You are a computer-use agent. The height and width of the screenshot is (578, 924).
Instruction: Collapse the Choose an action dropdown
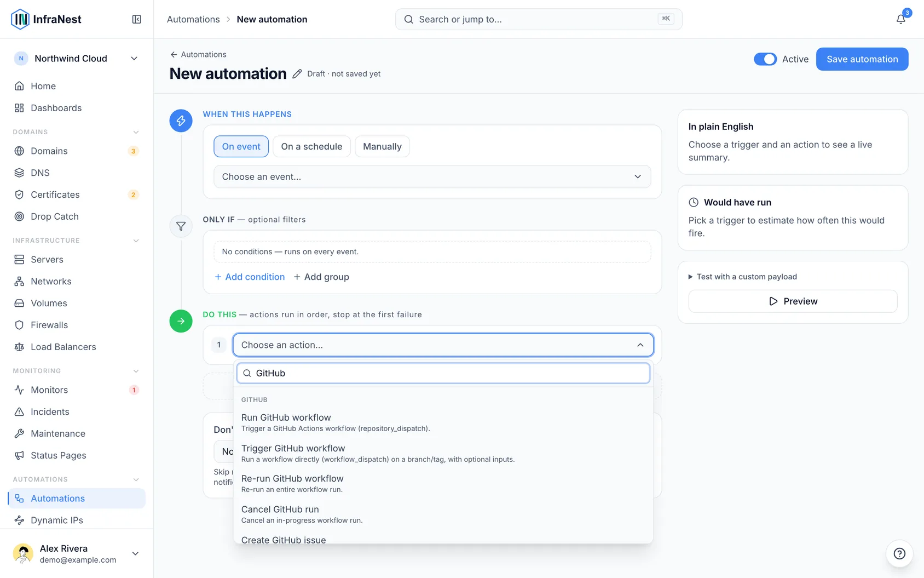443,345
